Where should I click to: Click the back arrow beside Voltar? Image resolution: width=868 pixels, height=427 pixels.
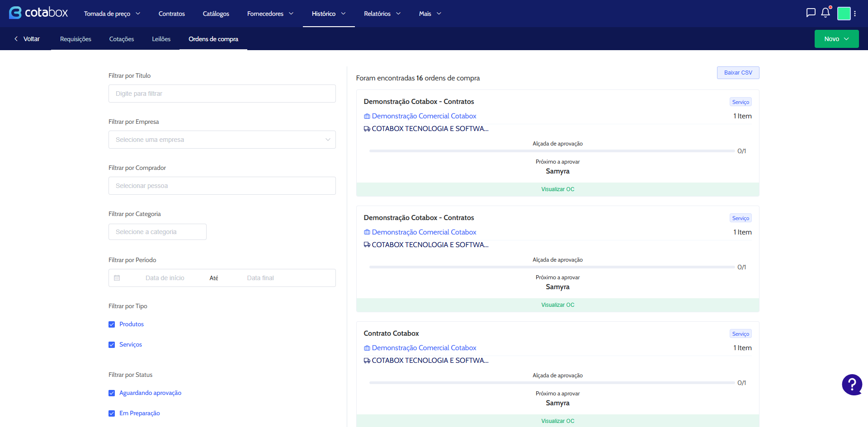tap(16, 39)
